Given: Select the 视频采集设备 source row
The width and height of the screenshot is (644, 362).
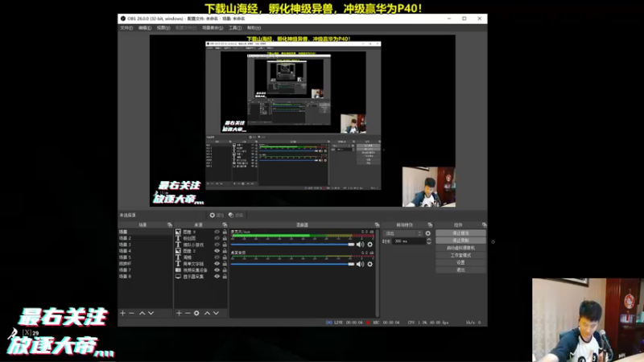Looking at the screenshot, I should 200,270.
